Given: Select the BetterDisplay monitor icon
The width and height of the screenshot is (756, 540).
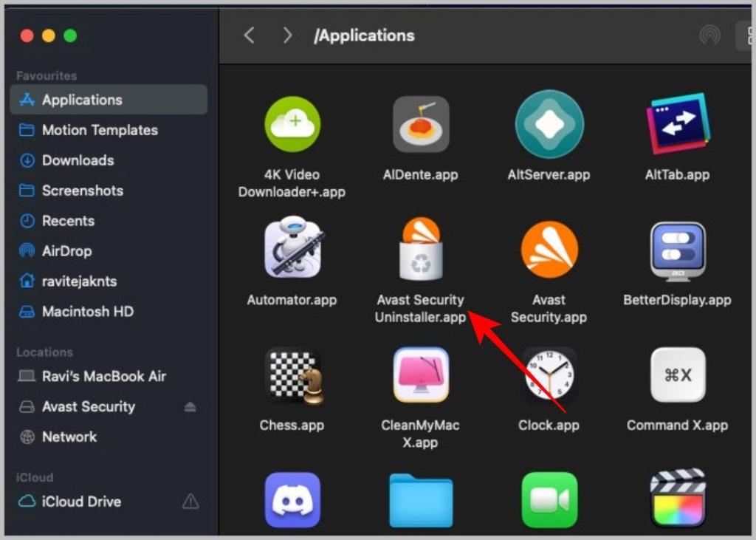Looking at the screenshot, I should [x=678, y=251].
